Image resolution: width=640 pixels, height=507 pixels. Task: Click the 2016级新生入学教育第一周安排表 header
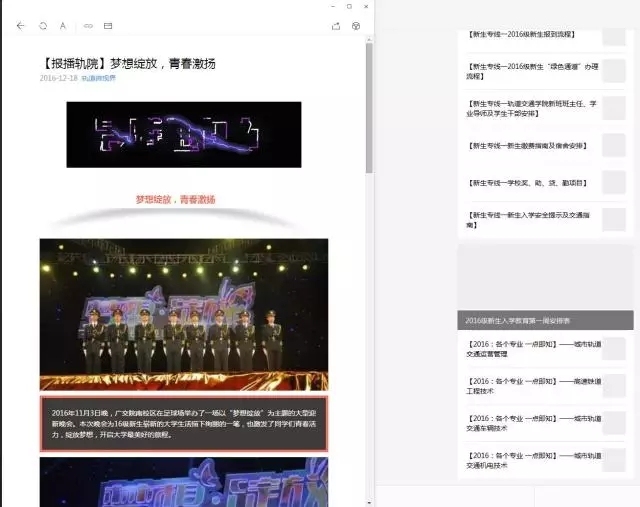[545, 320]
